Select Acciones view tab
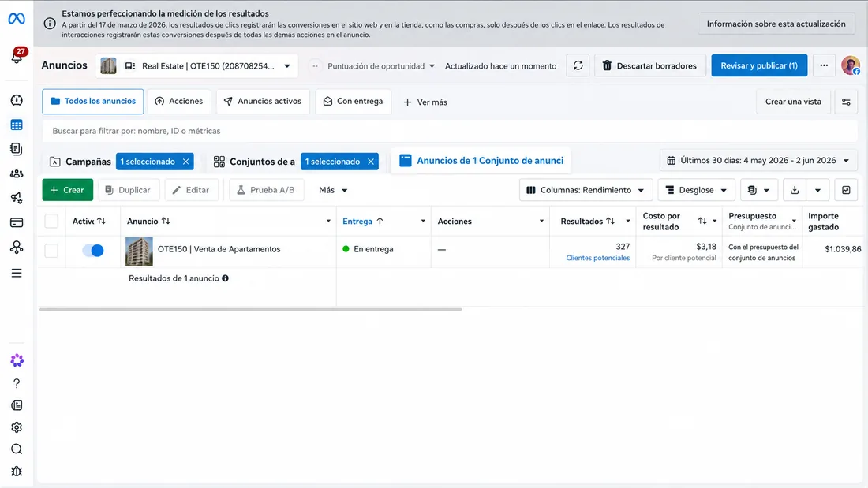The image size is (868, 488). pyautogui.click(x=179, y=101)
